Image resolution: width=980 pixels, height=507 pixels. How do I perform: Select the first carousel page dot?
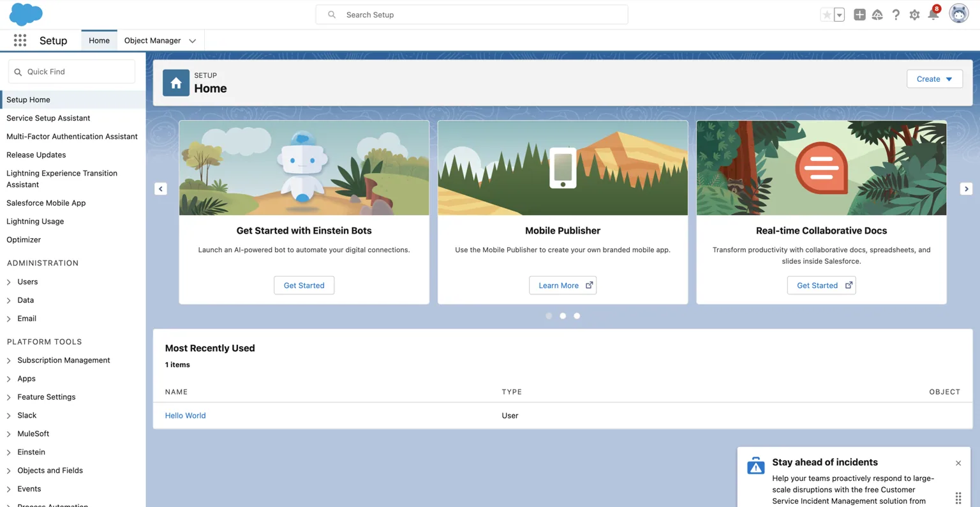pyautogui.click(x=549, y=316)
